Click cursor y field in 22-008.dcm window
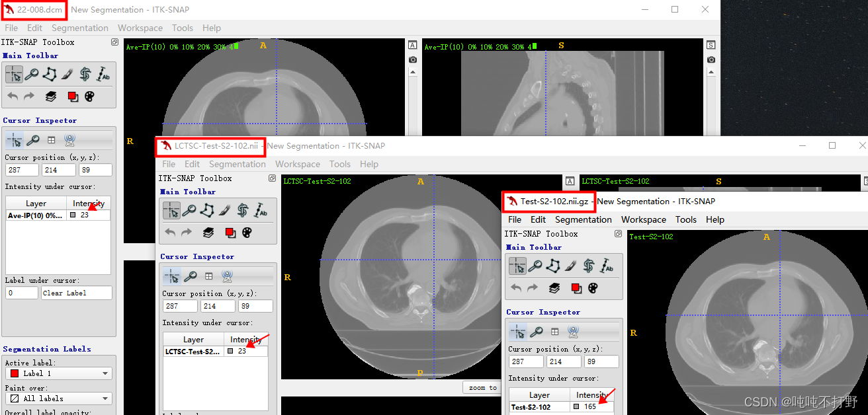 [60, 170]
